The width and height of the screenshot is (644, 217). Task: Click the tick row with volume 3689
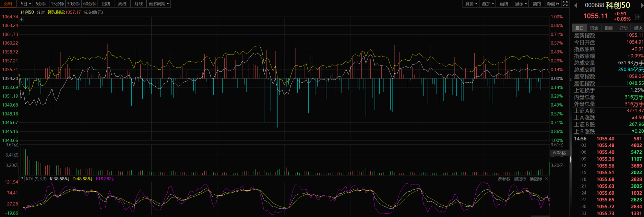point(608,166)
